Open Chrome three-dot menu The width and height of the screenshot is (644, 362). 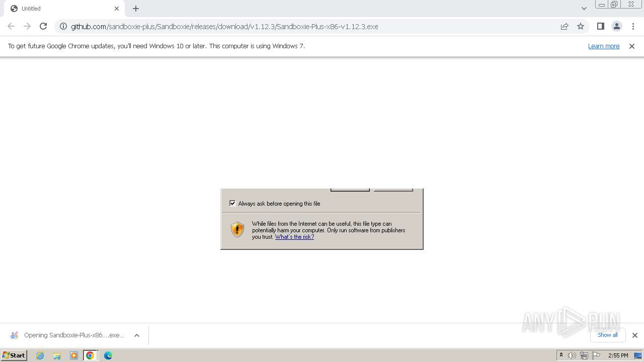click(x=633, y=26)
